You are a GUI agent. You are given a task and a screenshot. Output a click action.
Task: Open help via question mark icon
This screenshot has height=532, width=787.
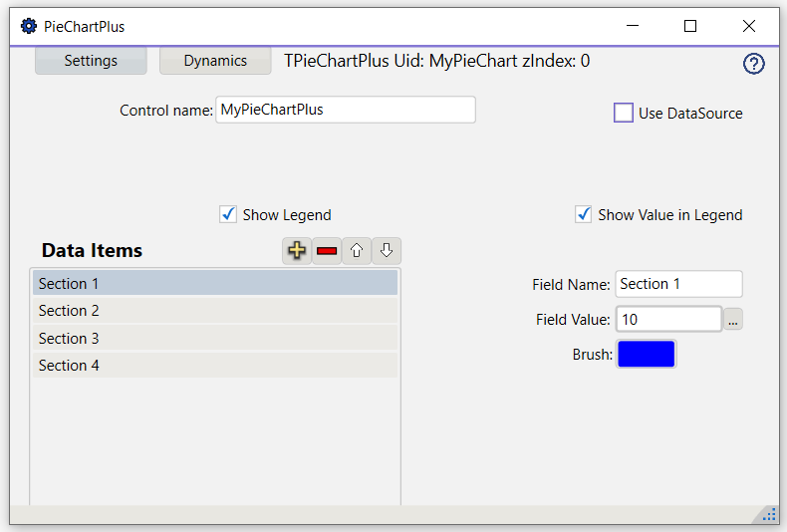click(x=753, y=64)
